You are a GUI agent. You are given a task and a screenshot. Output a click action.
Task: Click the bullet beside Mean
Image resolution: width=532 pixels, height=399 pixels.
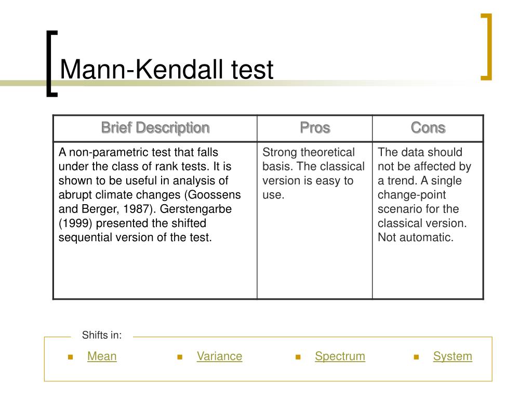(71, 357)
